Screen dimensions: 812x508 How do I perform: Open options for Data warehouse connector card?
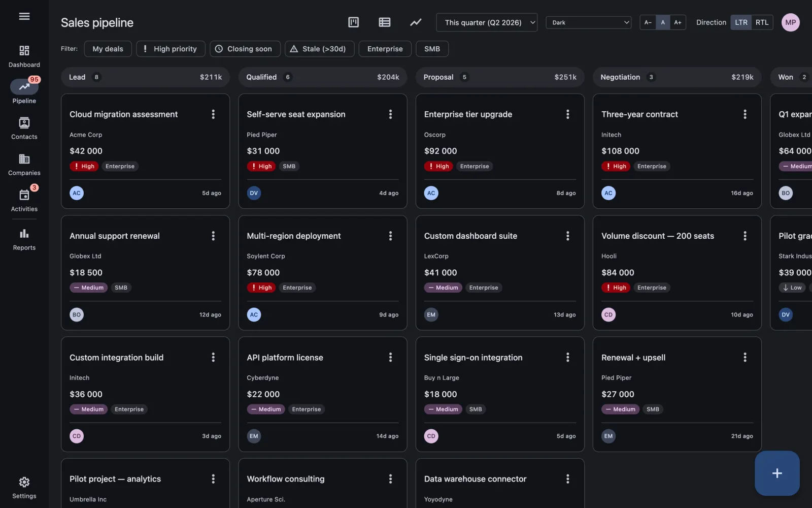(567, 479)
